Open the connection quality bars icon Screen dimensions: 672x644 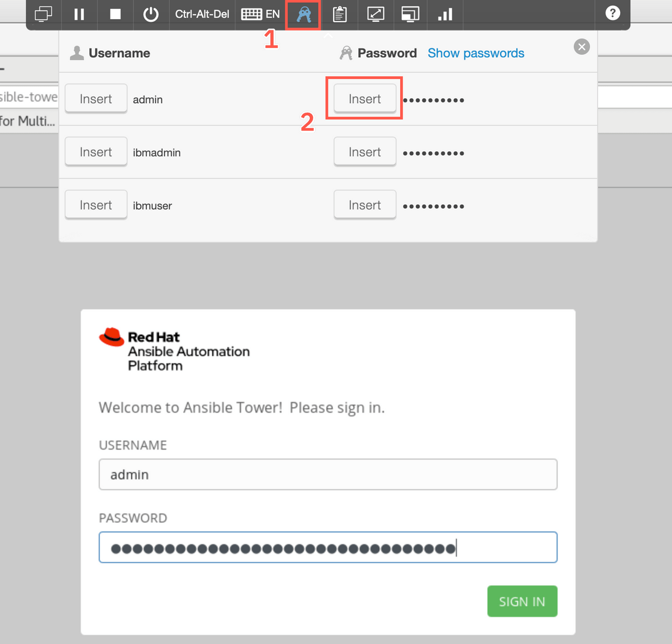[x=445, y=14]
